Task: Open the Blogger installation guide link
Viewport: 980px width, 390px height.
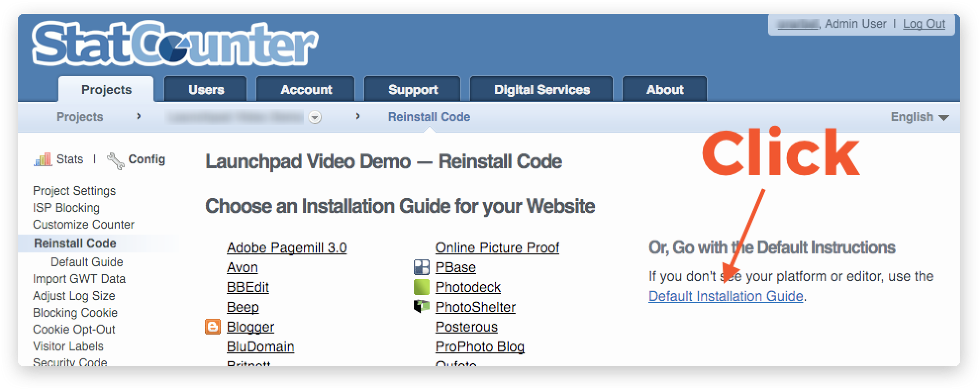Action: 250,327
